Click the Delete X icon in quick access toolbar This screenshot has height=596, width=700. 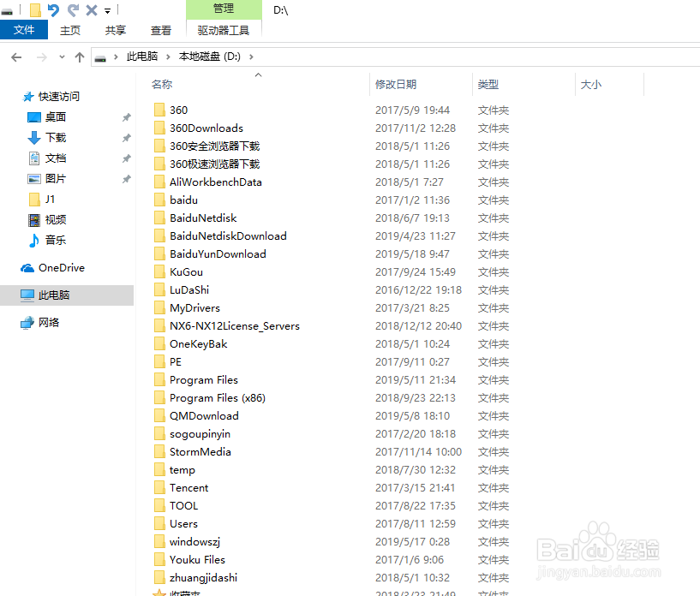[92, 9]
